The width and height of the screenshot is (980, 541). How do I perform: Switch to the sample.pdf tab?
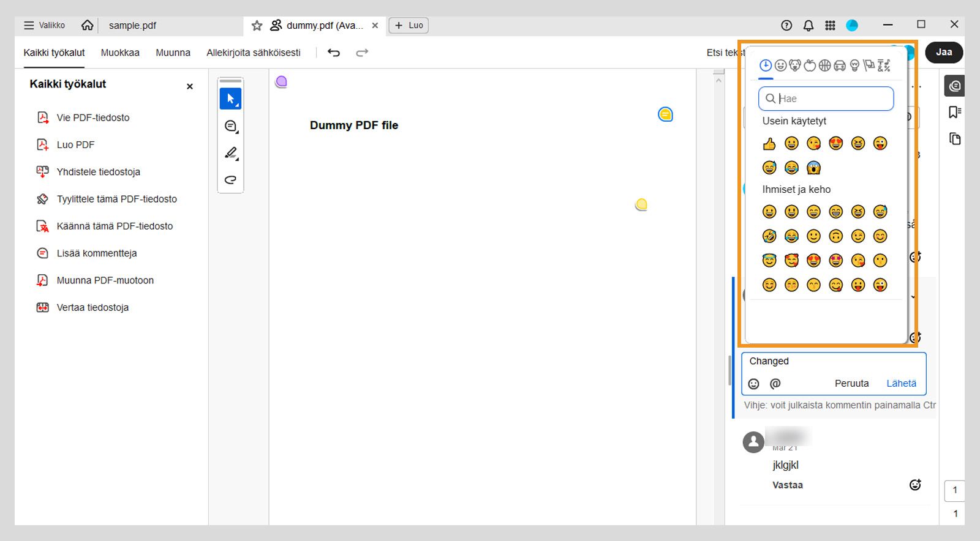tap(132, 25)
